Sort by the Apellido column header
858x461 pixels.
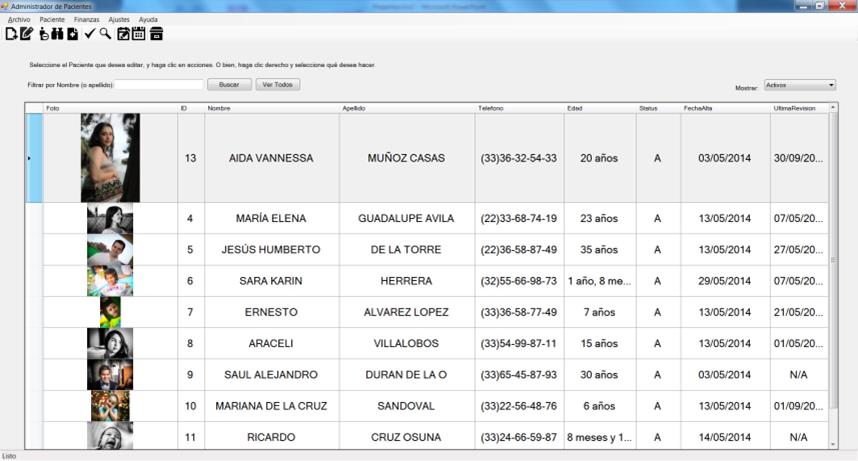tap(406, 108)
